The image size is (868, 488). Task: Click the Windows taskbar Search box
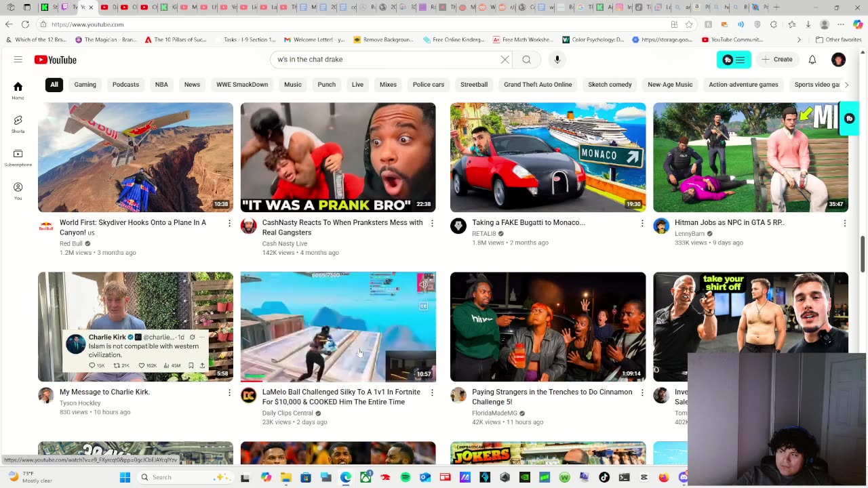pos(185,477)
